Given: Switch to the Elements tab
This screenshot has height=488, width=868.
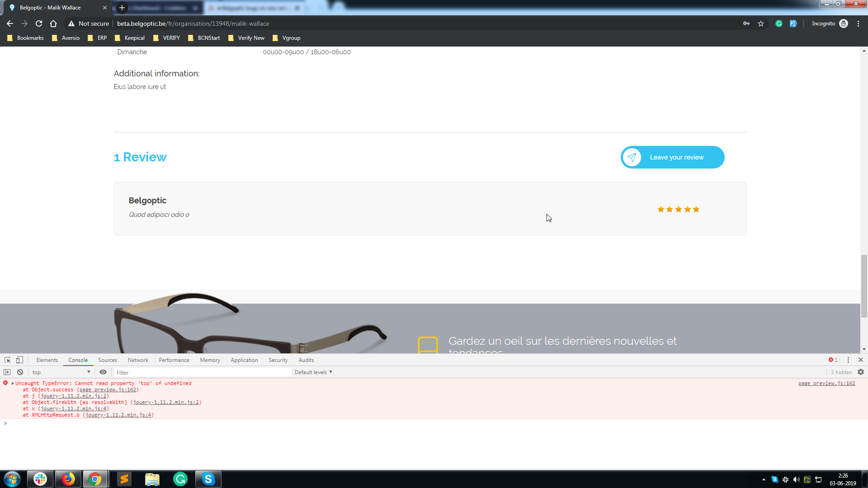Looking at the screenshot, I should (47, 360).
